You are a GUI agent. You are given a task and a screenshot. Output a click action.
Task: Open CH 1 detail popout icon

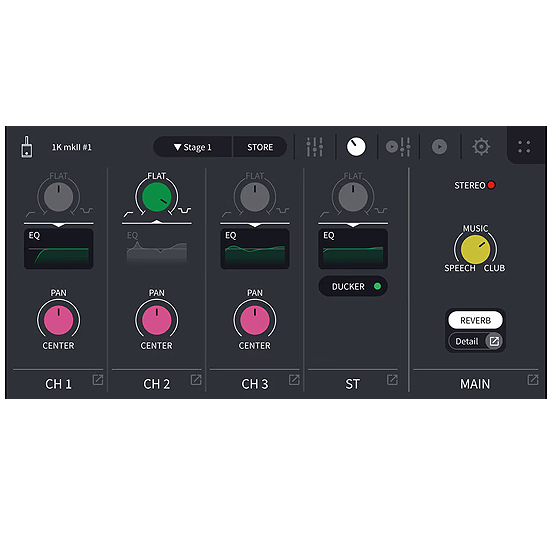coord(98,380)
